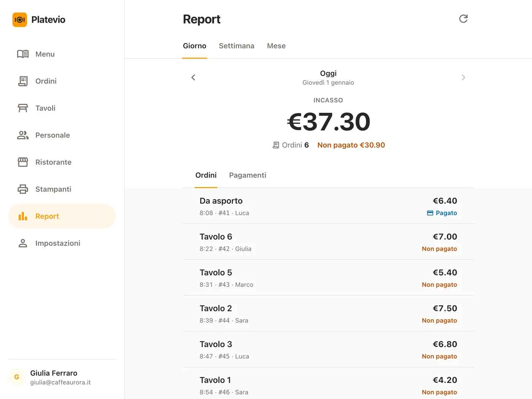Screen dimensions: 532x399
Task: Click the receipt icon beside Ordini 6
Action: (x=276, y=145)
